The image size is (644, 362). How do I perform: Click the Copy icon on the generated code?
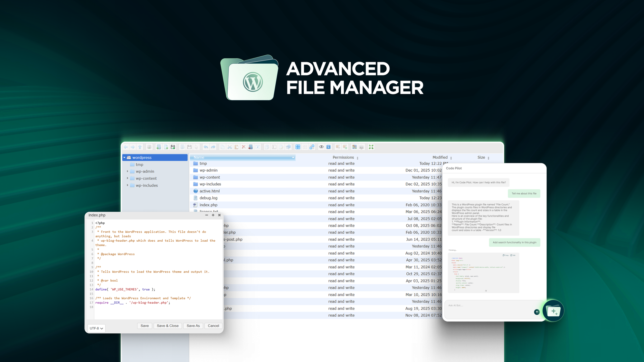click(506, 255)
